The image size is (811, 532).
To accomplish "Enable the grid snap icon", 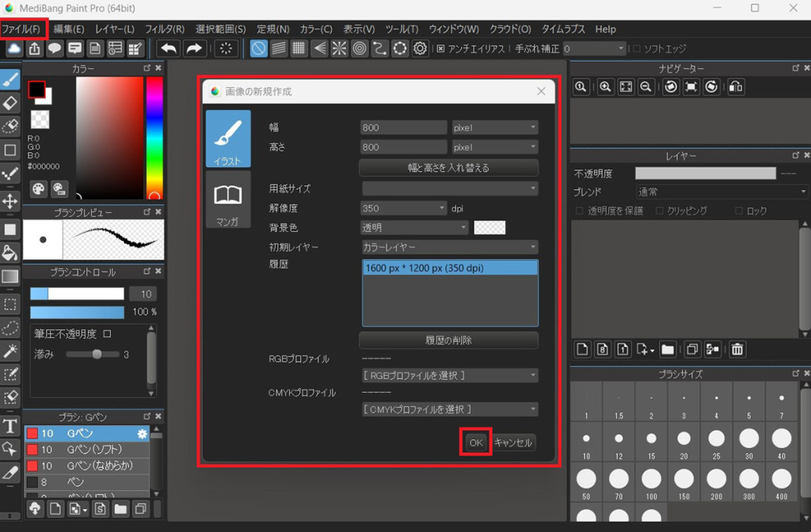I will click(299, 48).
